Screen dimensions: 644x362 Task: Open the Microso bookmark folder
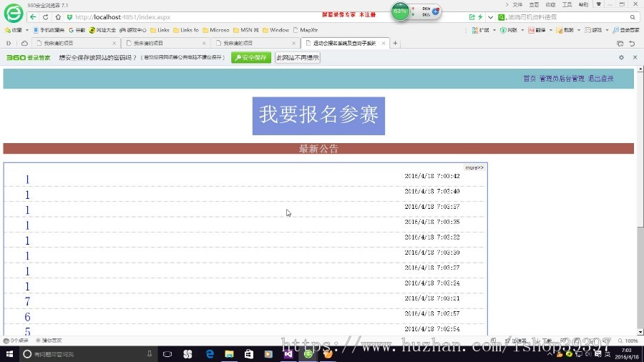216,30
